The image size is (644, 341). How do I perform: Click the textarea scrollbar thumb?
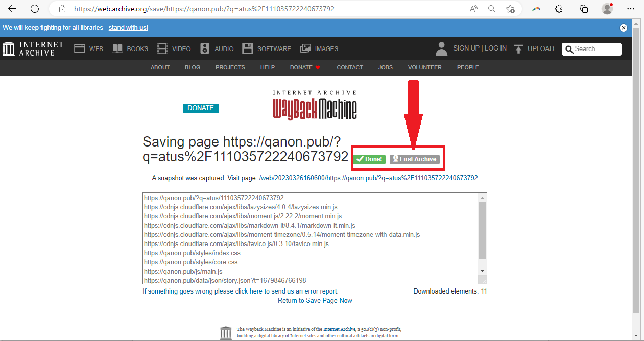coord(482,230)
